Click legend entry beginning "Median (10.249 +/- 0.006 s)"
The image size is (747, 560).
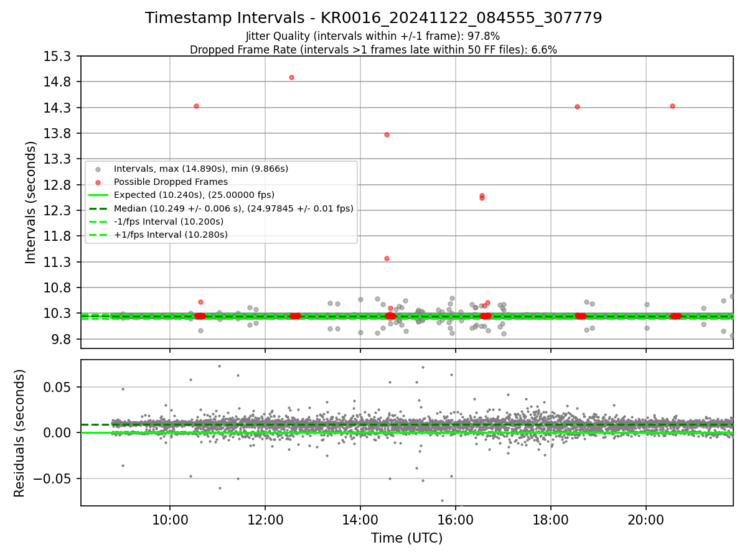pos(233,208)
